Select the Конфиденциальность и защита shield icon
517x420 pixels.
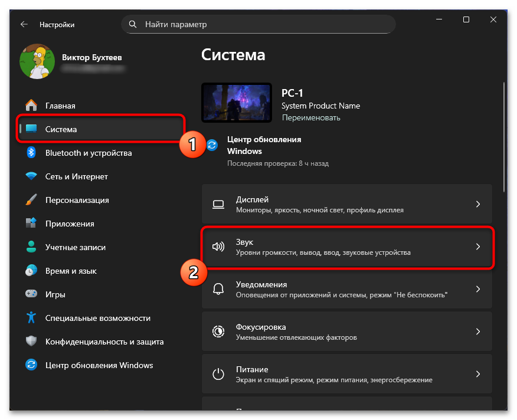coord(32,341)
